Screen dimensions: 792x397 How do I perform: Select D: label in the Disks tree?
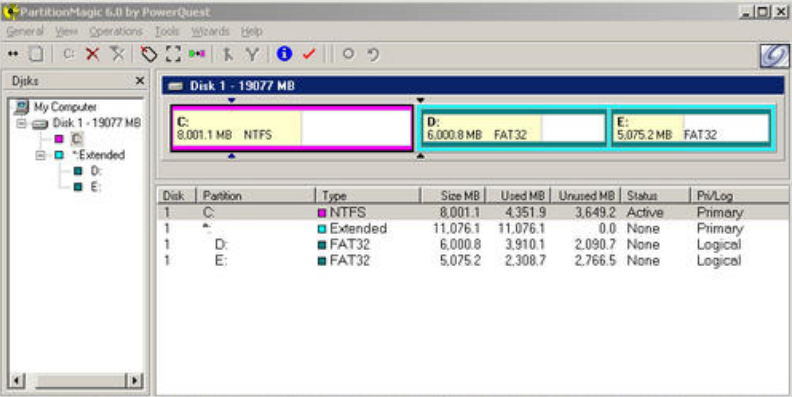95,171
